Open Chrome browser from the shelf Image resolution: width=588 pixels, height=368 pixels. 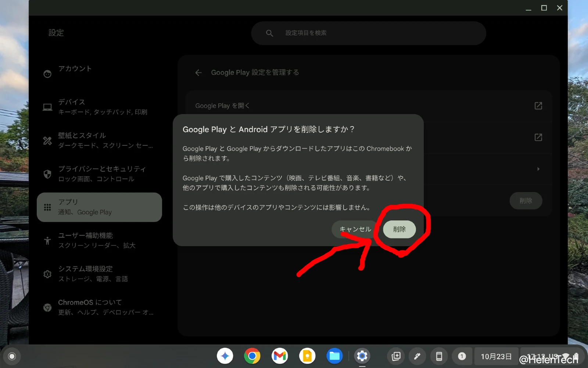click(252, 356)
